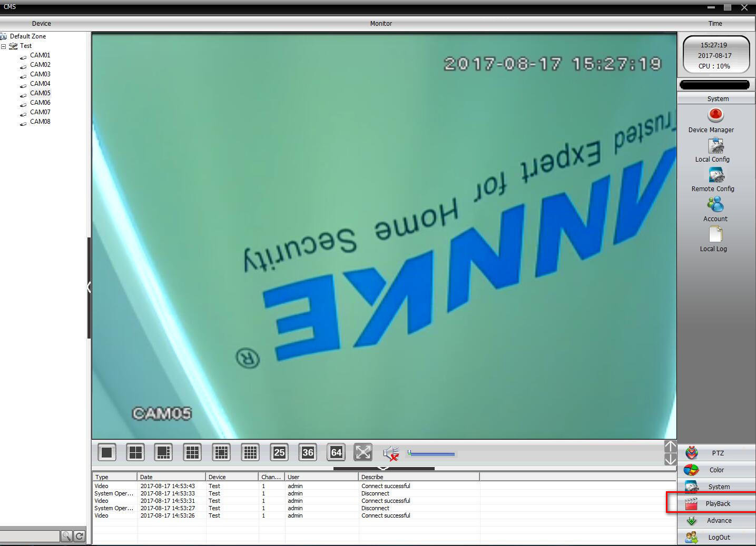Screen dimensions: 756x546
Task: Select CAM08 in device tree
Action: click(40, 122)
